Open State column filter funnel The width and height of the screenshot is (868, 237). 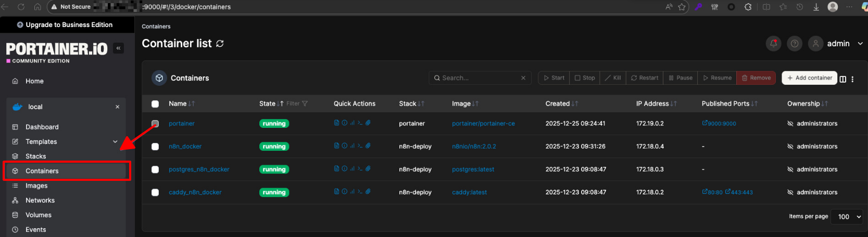pos(305,103)
